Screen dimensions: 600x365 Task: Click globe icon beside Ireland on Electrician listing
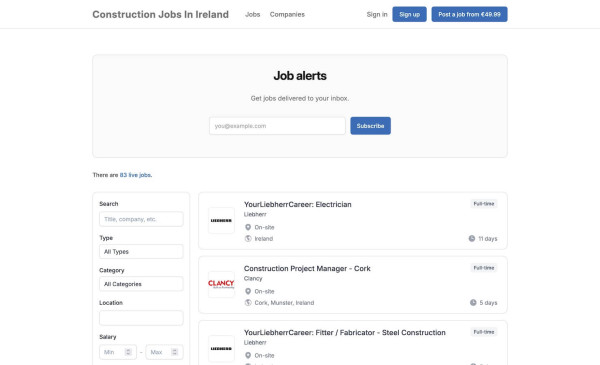pyautogui.click(x=248, y=239)
